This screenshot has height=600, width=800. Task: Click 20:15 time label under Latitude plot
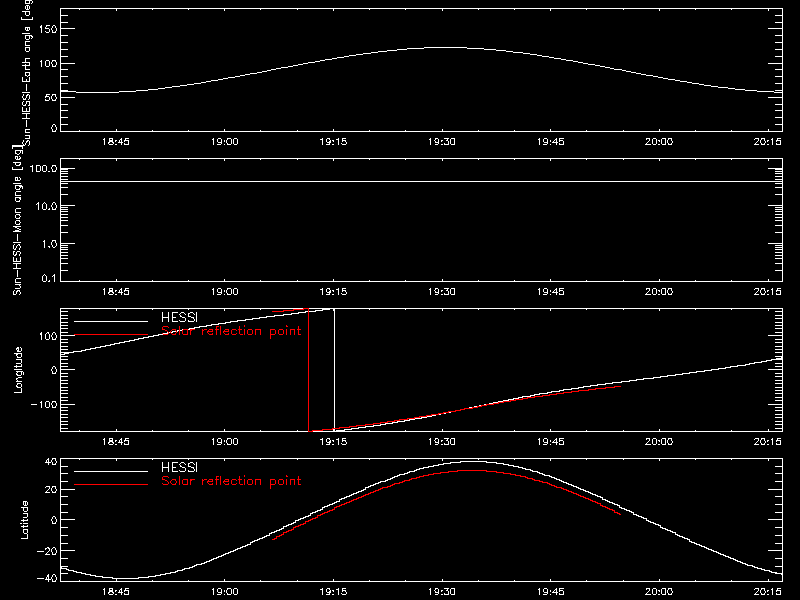767,592
